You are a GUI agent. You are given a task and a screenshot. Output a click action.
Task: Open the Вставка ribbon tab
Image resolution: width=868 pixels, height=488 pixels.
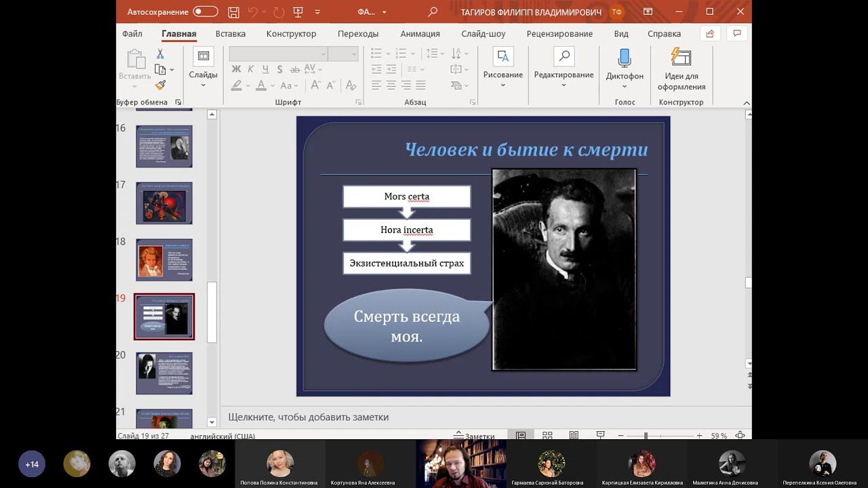coord(230,34)
